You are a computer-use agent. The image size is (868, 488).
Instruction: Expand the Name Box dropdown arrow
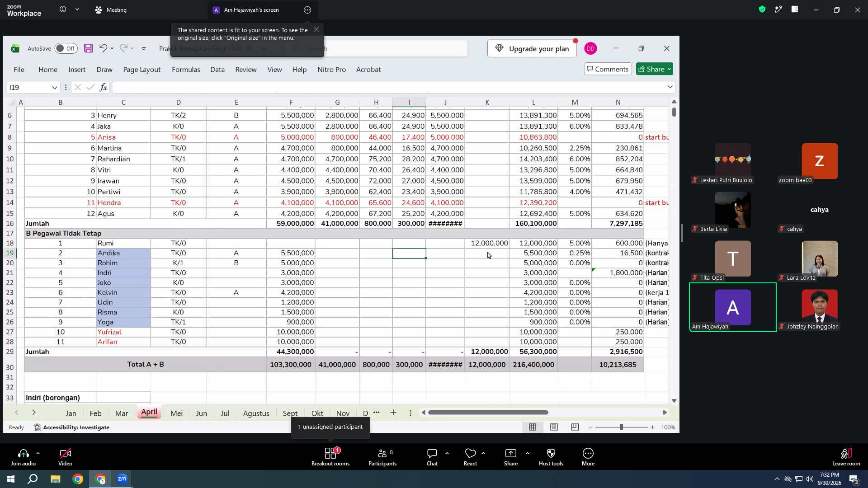coord(55,87)
